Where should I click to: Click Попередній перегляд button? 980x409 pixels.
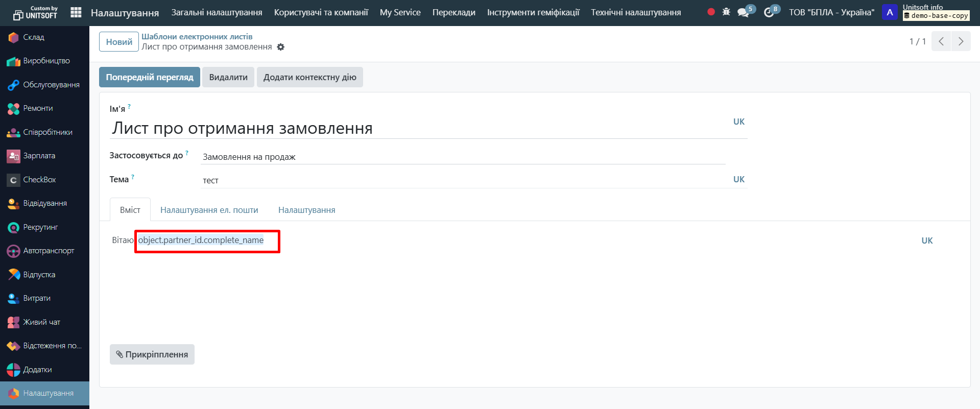click(150, 77)
